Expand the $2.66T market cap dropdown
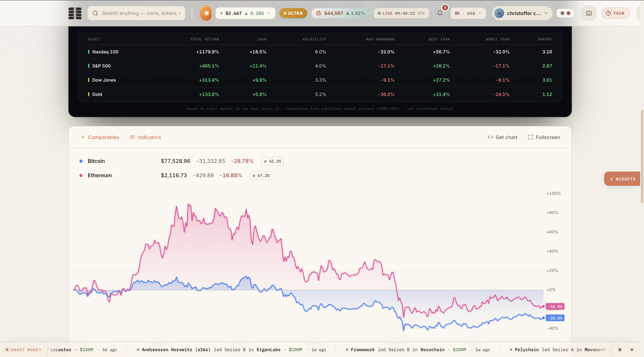Image resolution: width=644 pixels, height=357 pixels. pos(245,13)
